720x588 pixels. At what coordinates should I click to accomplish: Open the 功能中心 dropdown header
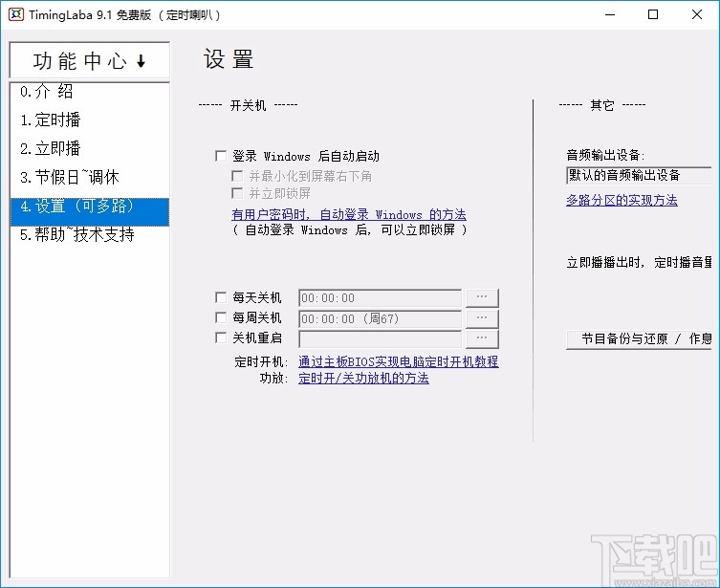90,60
